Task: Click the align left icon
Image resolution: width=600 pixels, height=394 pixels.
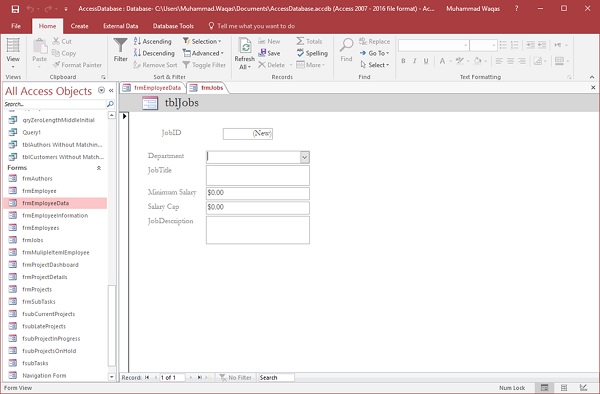Action: pos(499,61)
